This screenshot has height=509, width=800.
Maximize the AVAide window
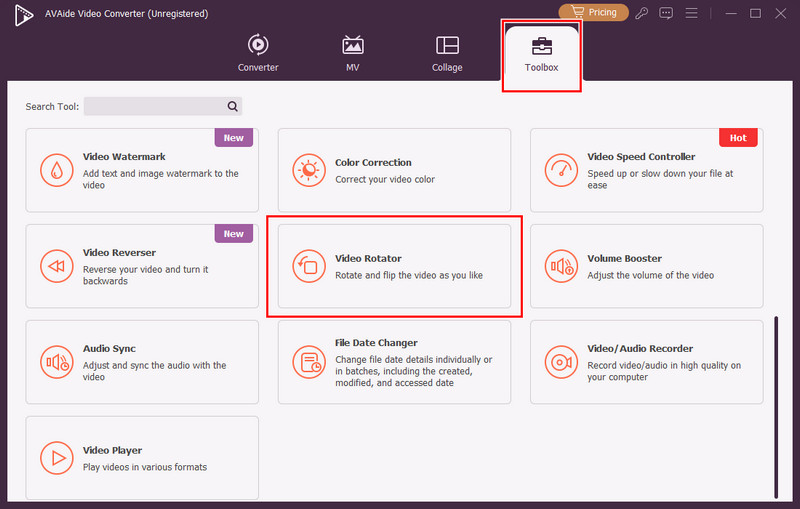[x=756, y=13]
